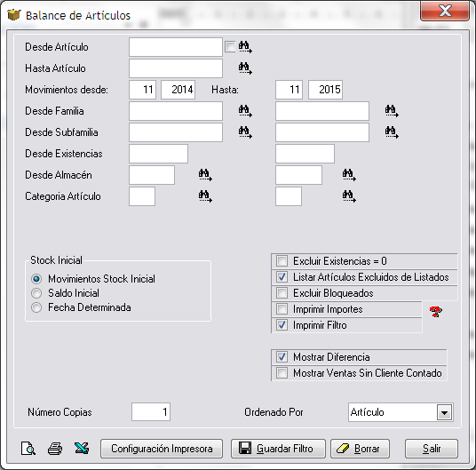Open lookup for first Desde Subfamilia field

click(x=245, y=132)
